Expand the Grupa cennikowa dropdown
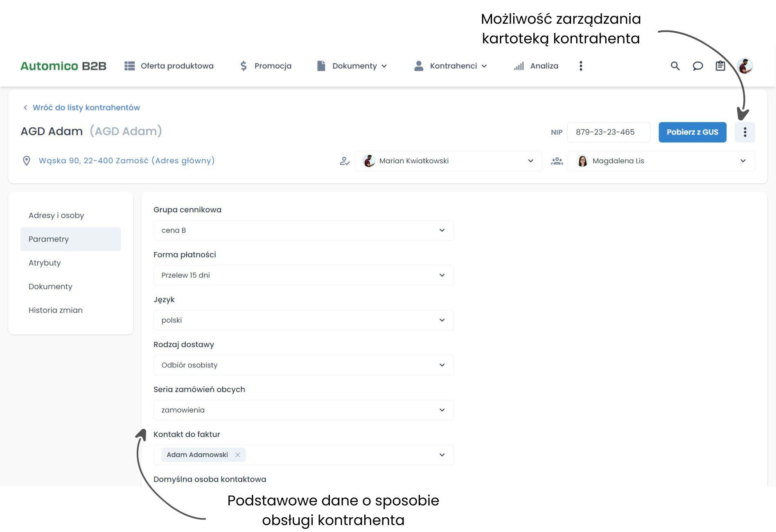 303,230
